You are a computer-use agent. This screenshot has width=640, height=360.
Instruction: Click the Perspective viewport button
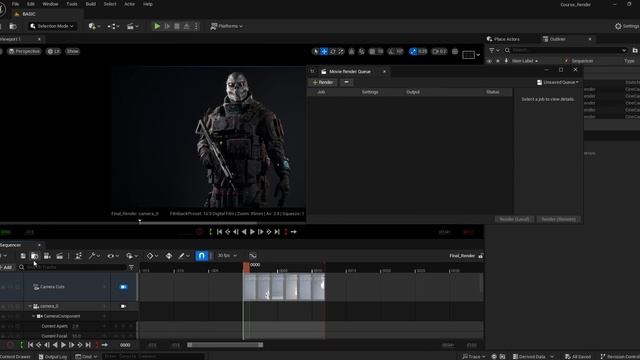24,51
